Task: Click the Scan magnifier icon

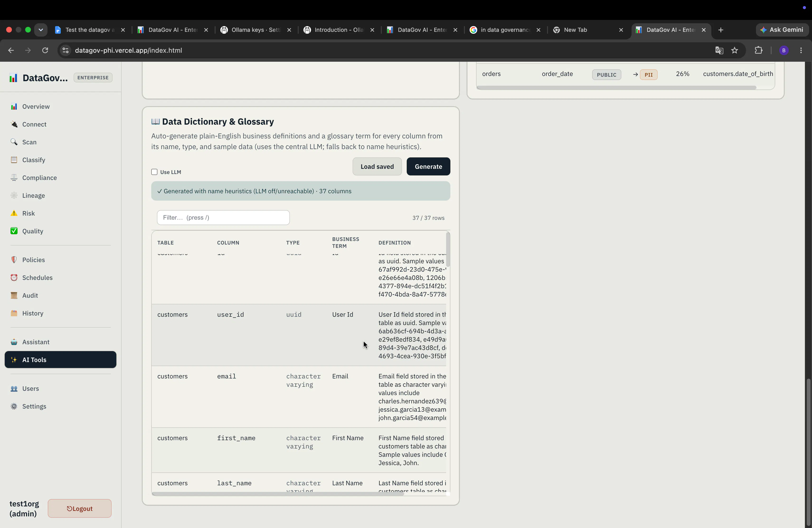Action: coord(14,142)
